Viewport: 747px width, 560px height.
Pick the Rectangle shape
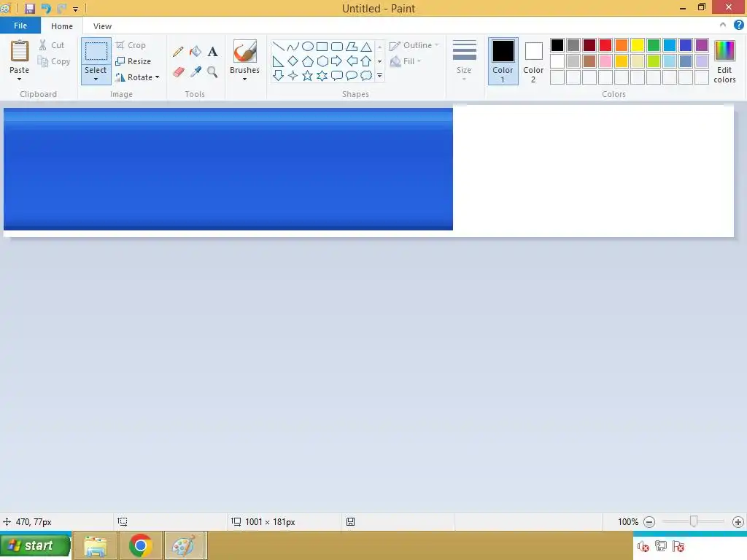pyautogui.click(x=322, y=46)
